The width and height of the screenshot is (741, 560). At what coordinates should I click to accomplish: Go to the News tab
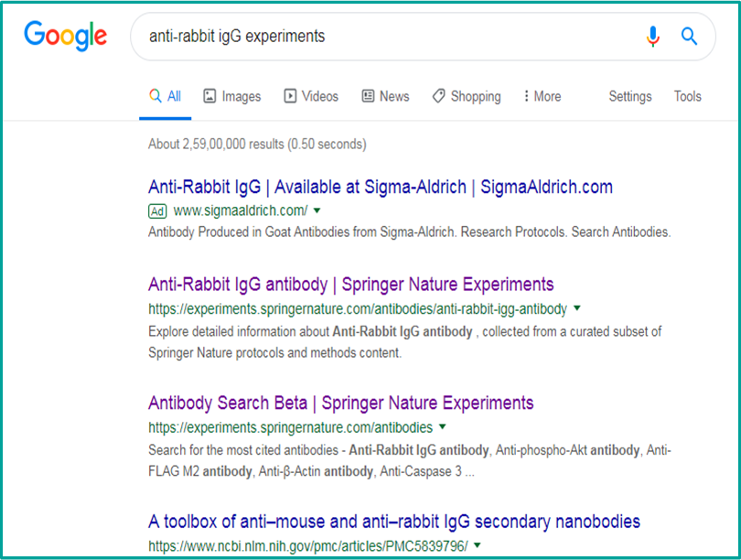point(385,96)
